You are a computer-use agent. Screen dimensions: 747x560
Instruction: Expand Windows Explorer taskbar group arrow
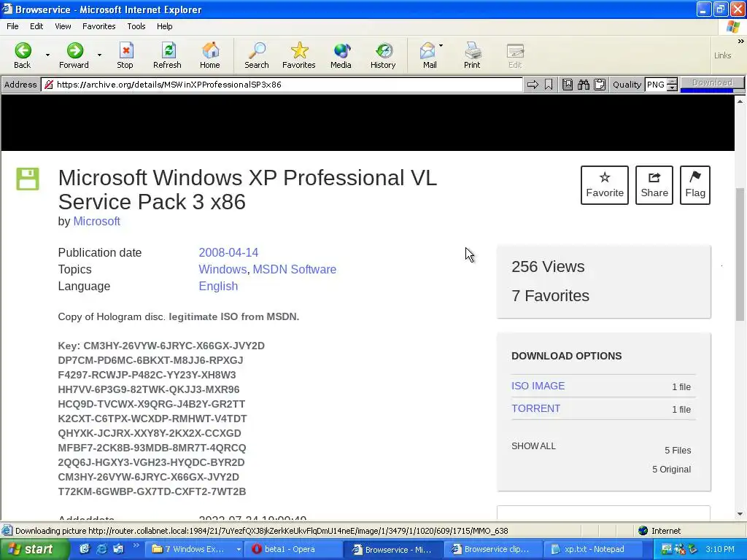click(239, 550)
